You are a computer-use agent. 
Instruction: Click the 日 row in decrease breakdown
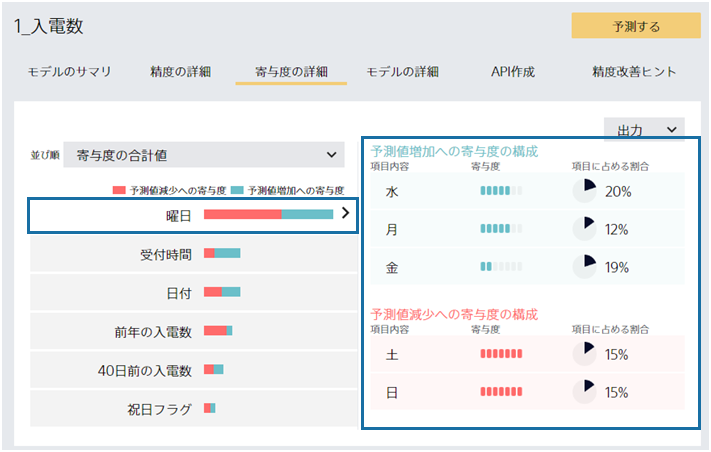point(527,391)
